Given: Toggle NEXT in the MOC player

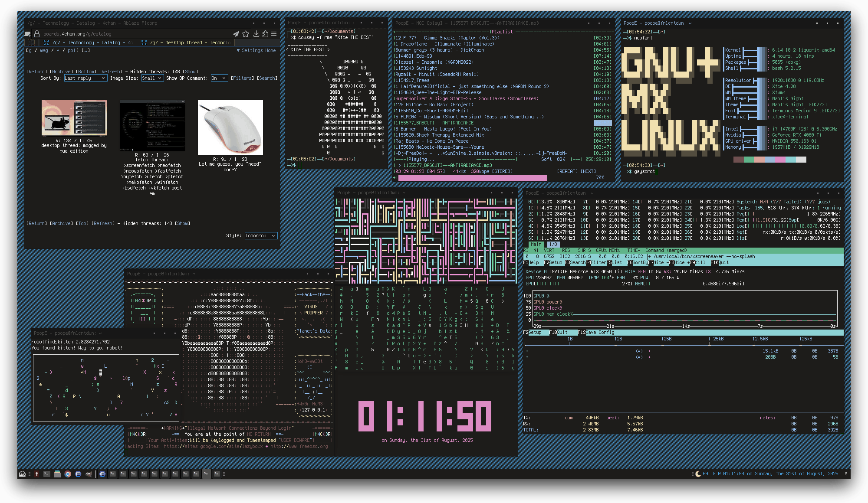Looking at the screenshot, I should coord(588,172).
